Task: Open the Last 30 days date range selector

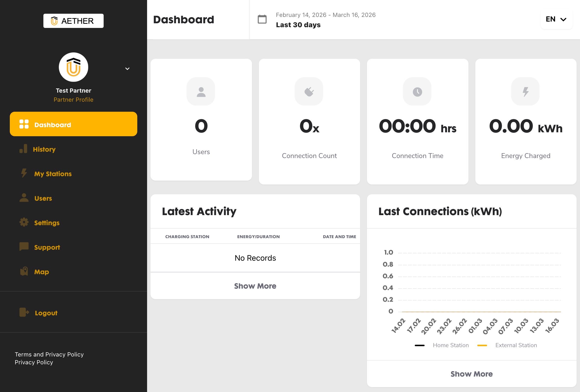Action: click(x=298, y=24)
